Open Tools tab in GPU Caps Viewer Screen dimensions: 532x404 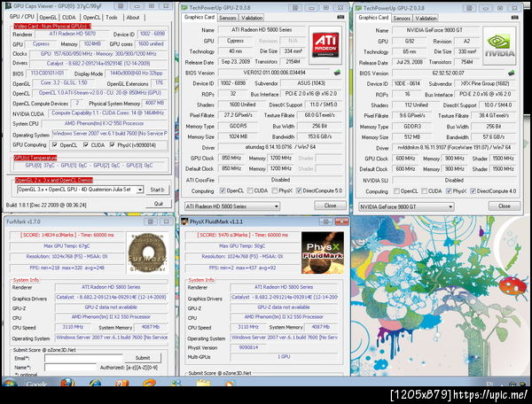(x=112, y=18)
